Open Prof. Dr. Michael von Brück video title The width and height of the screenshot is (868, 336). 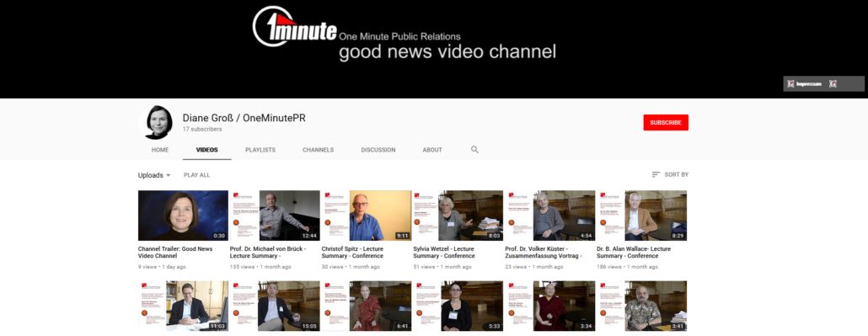point(268,253)
